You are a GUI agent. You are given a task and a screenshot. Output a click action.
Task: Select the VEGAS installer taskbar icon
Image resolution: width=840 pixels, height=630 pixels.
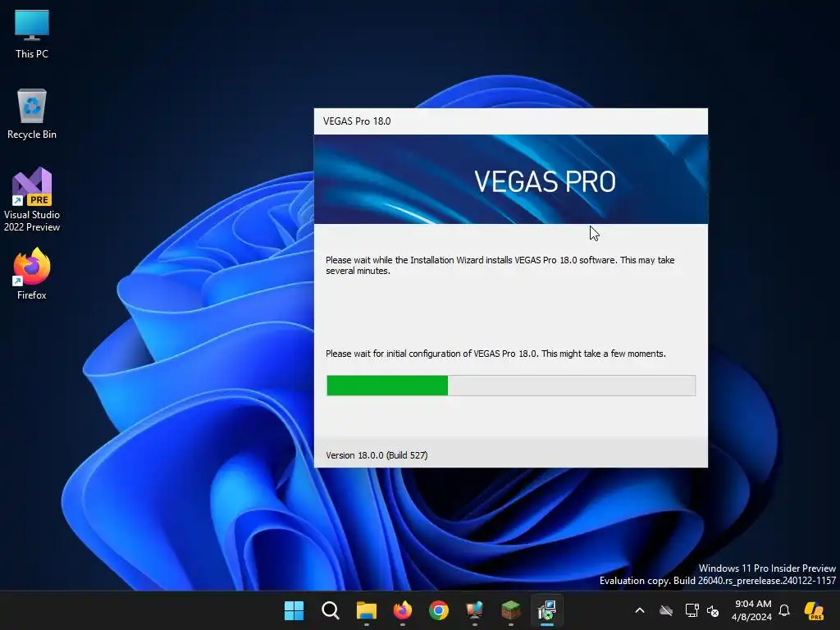(x=547, y=610)
